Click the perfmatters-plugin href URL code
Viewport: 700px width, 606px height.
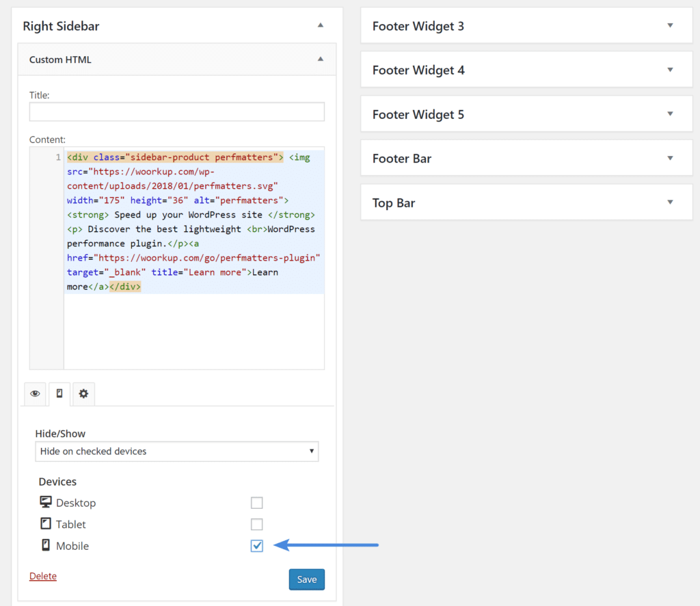click(206, 258)
